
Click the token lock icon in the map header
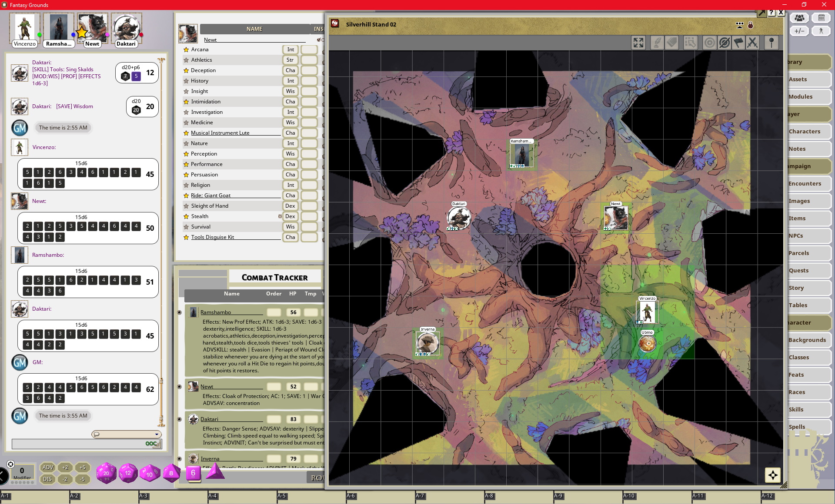(x=750, y=25)
